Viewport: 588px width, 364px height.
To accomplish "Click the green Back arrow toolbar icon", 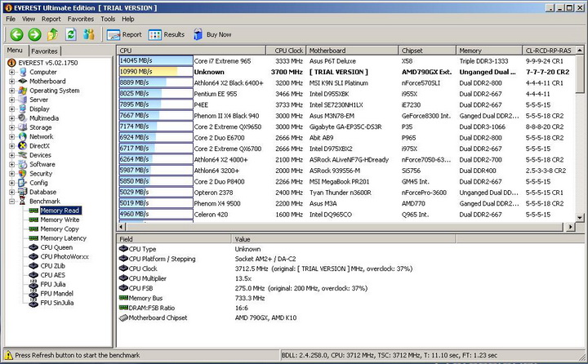I will [x=16, y=34].
